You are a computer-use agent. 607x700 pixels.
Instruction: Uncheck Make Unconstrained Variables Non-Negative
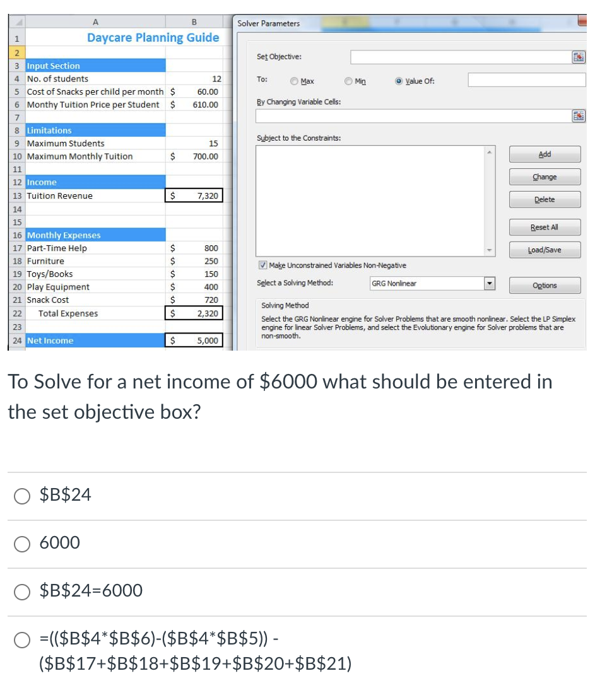[x=263, y=265]
